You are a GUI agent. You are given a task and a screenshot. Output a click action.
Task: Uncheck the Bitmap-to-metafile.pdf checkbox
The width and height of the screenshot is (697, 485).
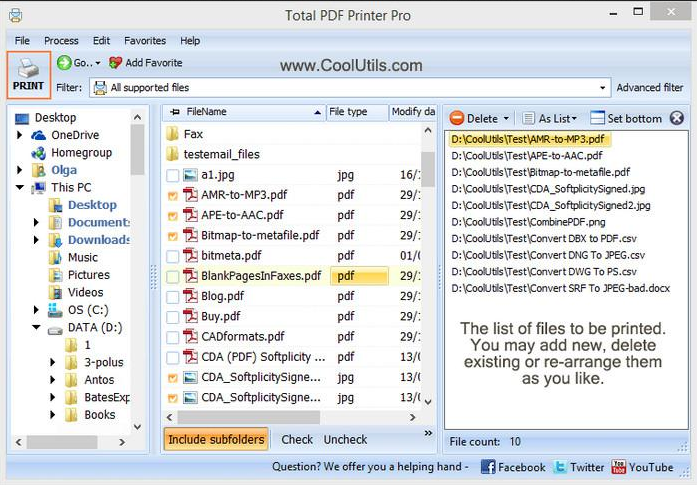[x=172, y=236]
